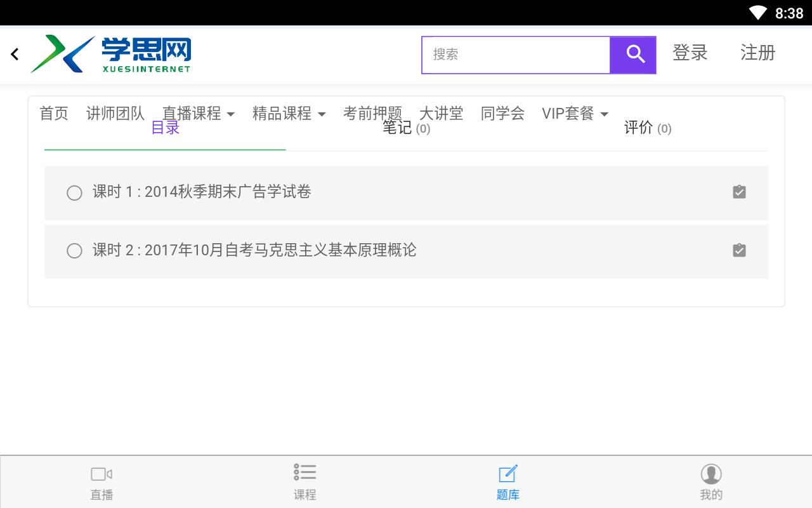The width and height of the screenshot is (812, 508).
Task: Click the purple search magnifier button
Action: click(x=633, y=55)
